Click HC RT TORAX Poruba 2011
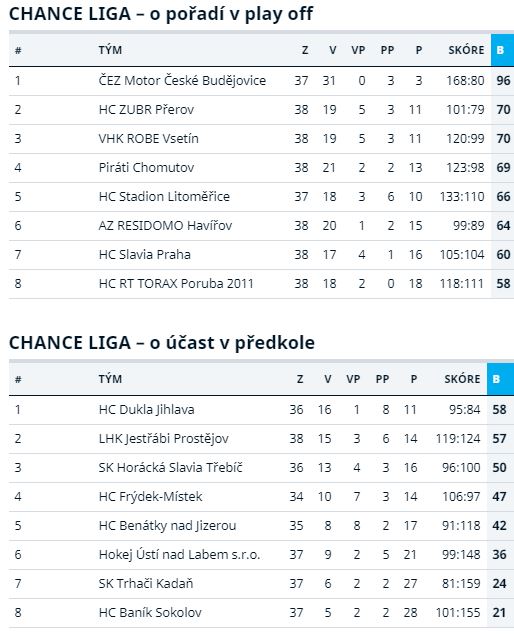 point(176,284)
